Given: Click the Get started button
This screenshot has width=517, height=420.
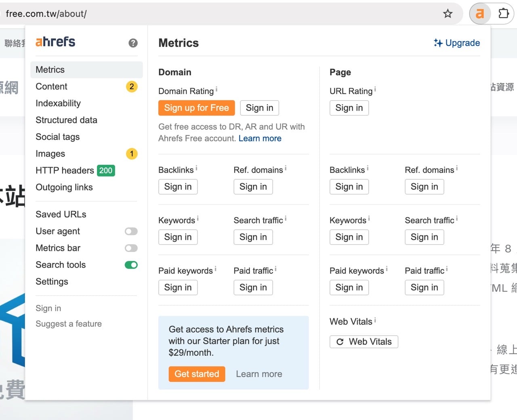Looking at the screenshot, I should coord(197,374).
